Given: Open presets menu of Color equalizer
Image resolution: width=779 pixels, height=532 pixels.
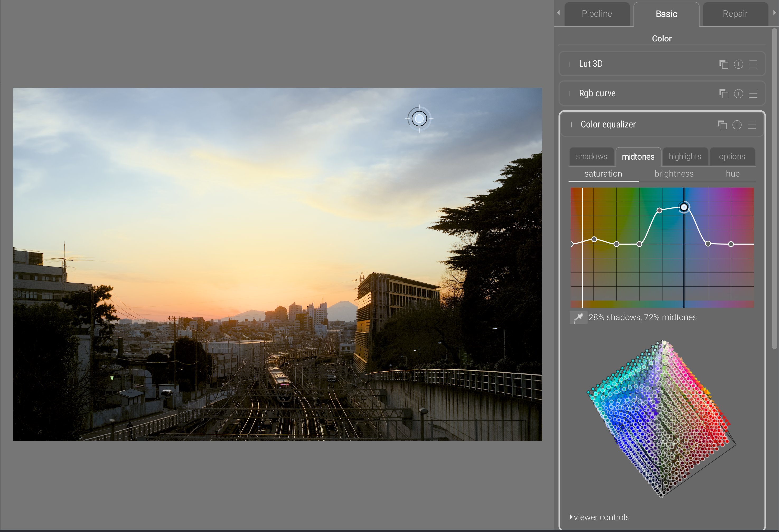Looking at the screenshot, I should coord(752,125).
